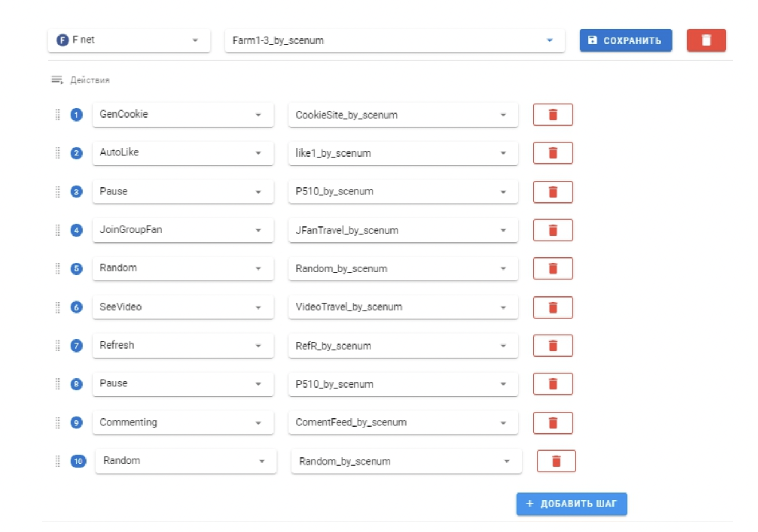Open the Farm1-3_by_scenum scenario dropdown

click(395, 40)
